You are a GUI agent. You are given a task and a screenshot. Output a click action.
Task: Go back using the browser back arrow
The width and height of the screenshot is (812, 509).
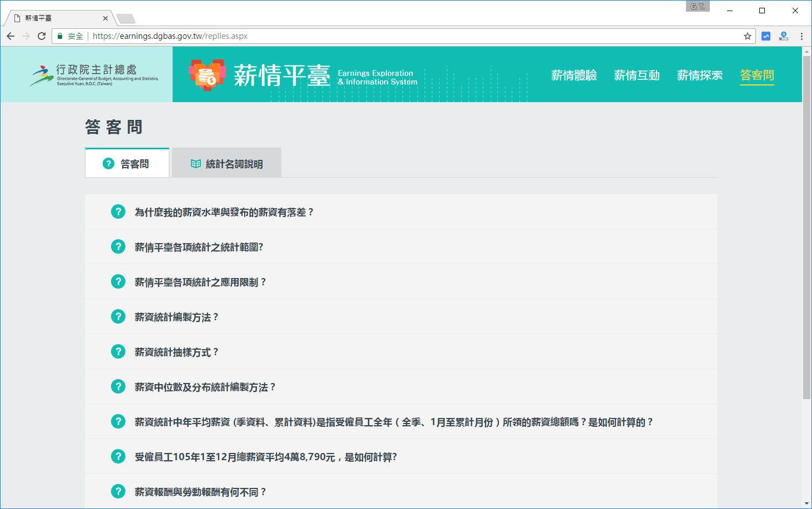[11, 36]
